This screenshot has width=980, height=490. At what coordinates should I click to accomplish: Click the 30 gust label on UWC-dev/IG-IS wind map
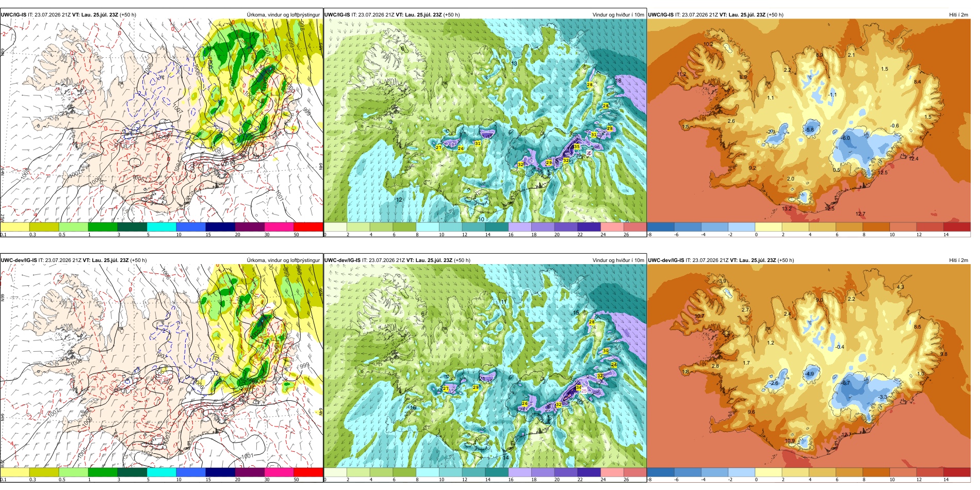606,351
